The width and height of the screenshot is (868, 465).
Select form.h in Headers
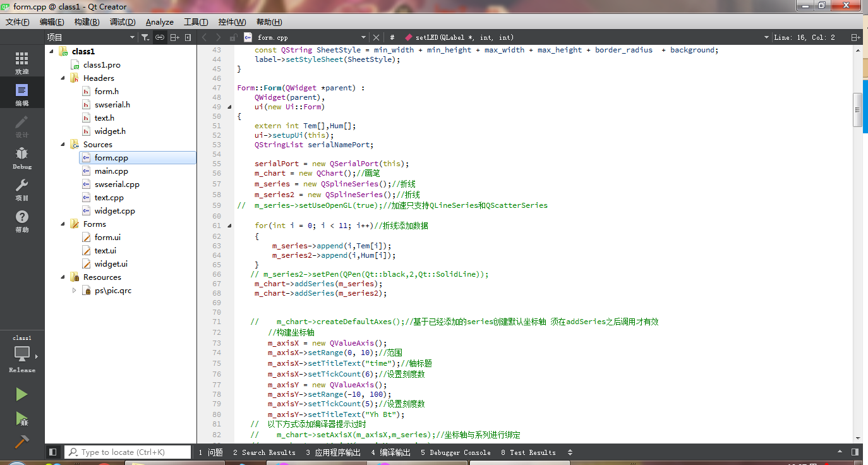tap(107, 92)
